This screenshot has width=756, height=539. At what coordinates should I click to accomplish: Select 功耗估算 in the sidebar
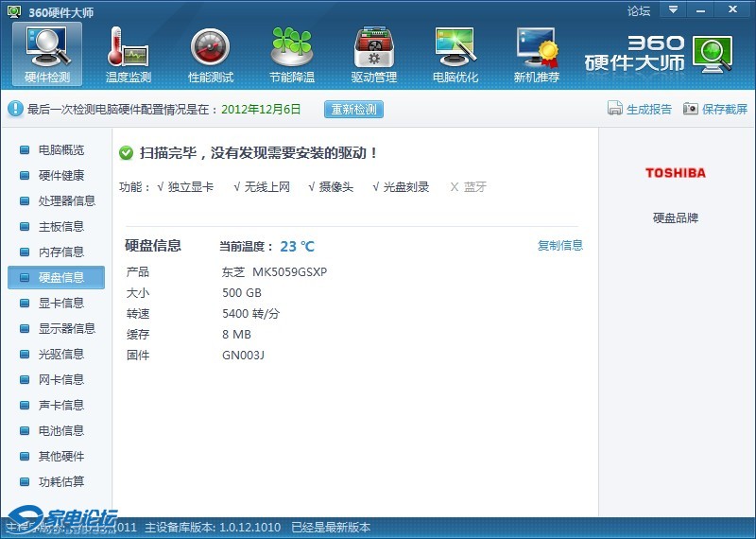click(60, 482)
